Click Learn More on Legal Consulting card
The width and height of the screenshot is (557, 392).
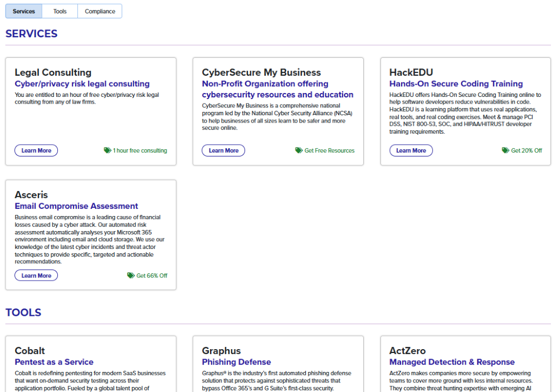(36, 150)
